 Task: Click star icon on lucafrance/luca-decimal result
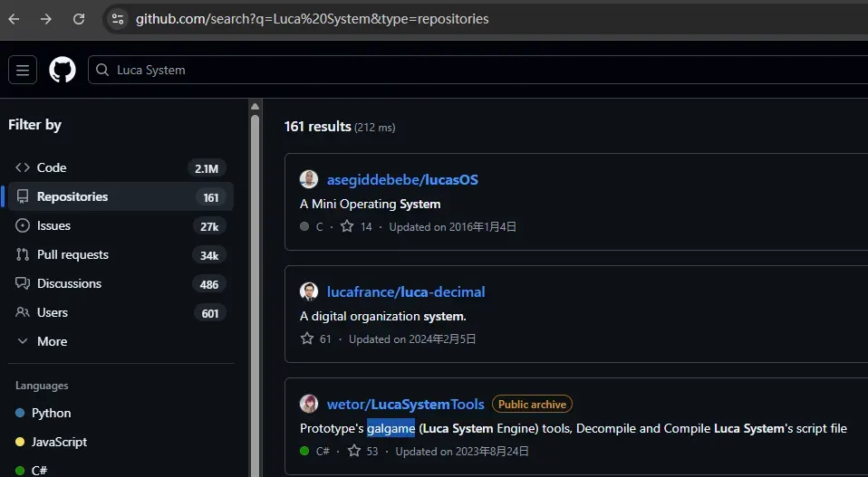click(x=307, y=339)
